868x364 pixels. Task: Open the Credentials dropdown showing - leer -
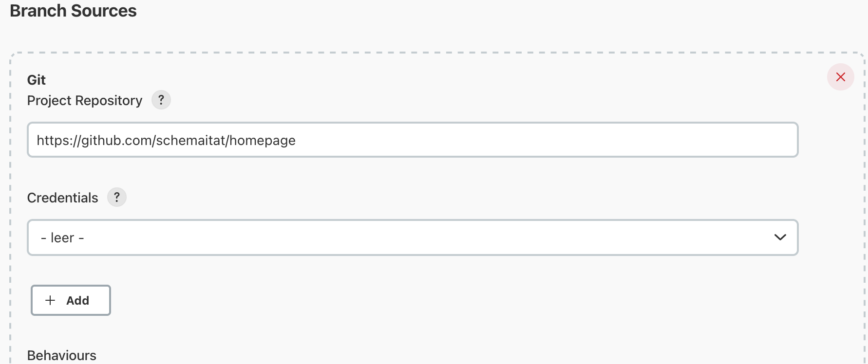(x=413, y=237)
